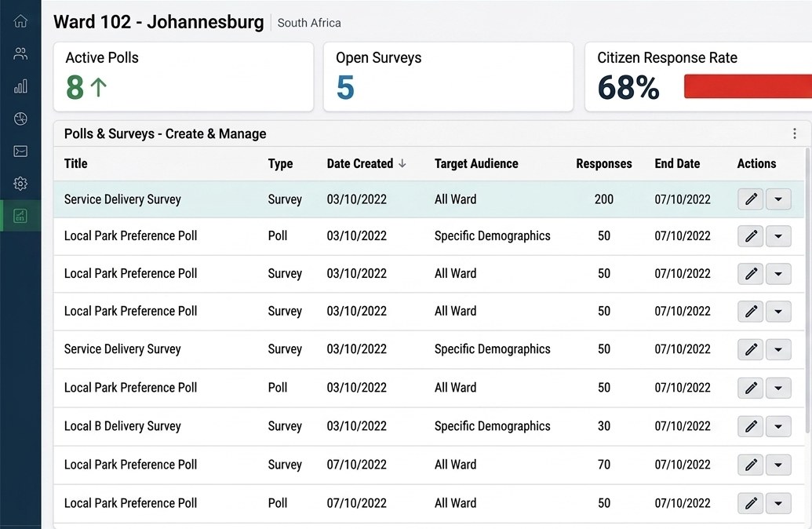The image size is (812, 529).
Task: Select highlighted Service Delivery Survey title
Action: 122,199
